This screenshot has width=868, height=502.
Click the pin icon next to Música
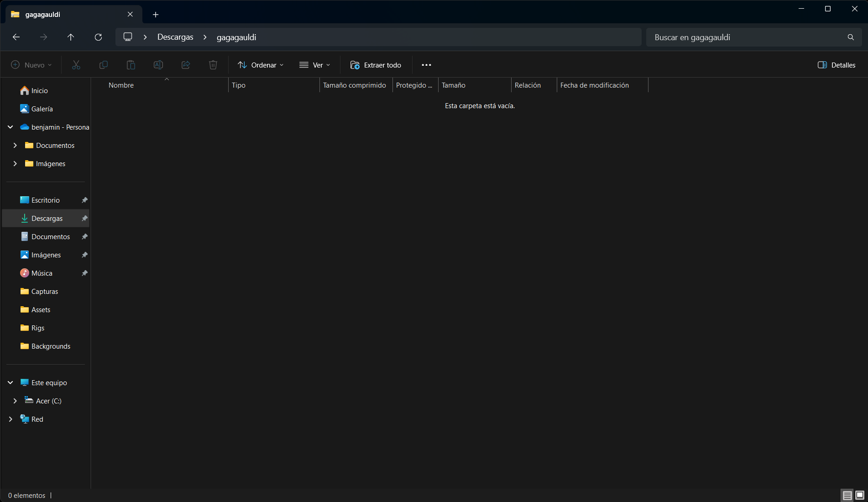coord(84,273)
